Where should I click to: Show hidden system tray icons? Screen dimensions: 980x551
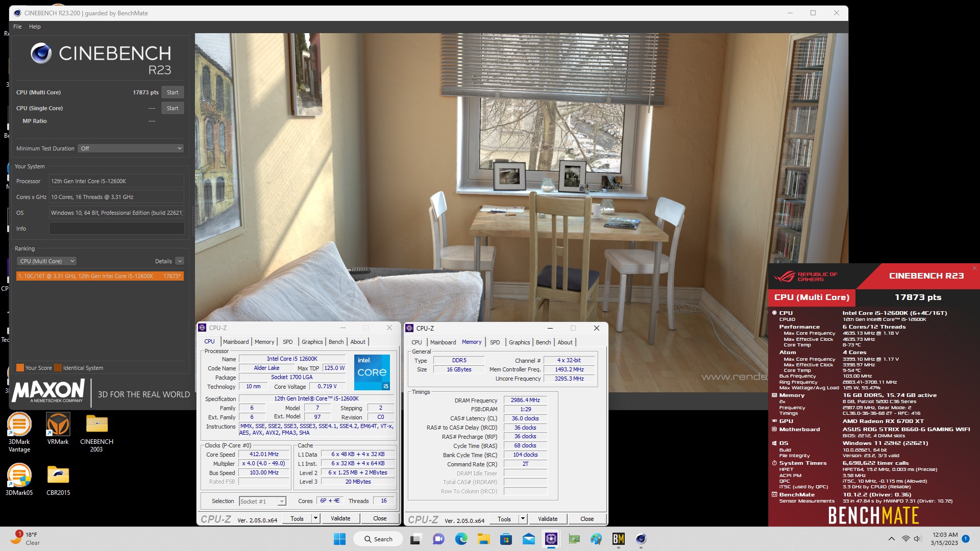click(891, 539)
